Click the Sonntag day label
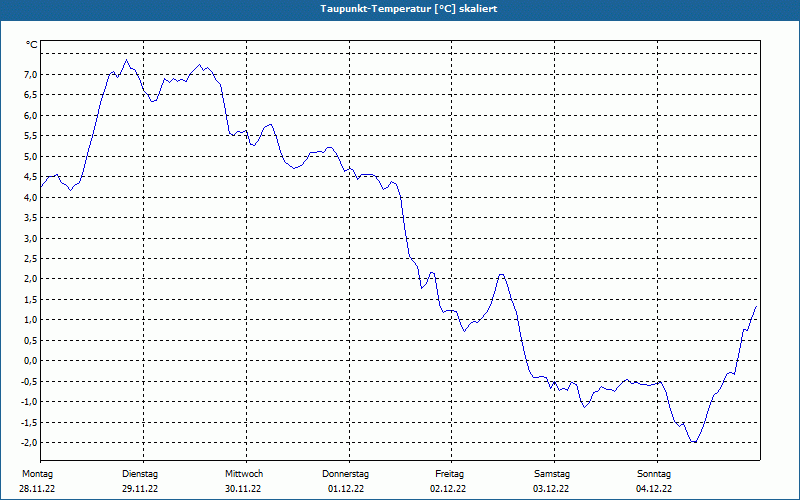The width and height of the screenshot is (800, 500). point(654,474)
